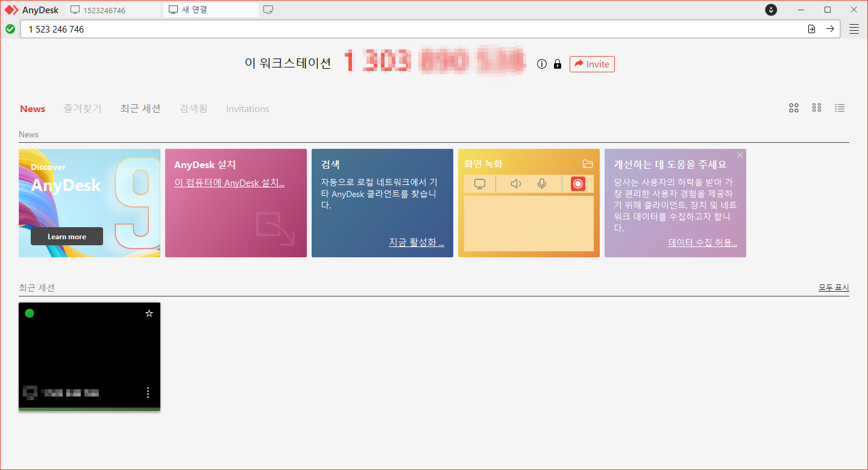The width and height of the screenshot is (868, 470).
Task: Start connection with the arrow icon
Action: [x=830, y=29]
